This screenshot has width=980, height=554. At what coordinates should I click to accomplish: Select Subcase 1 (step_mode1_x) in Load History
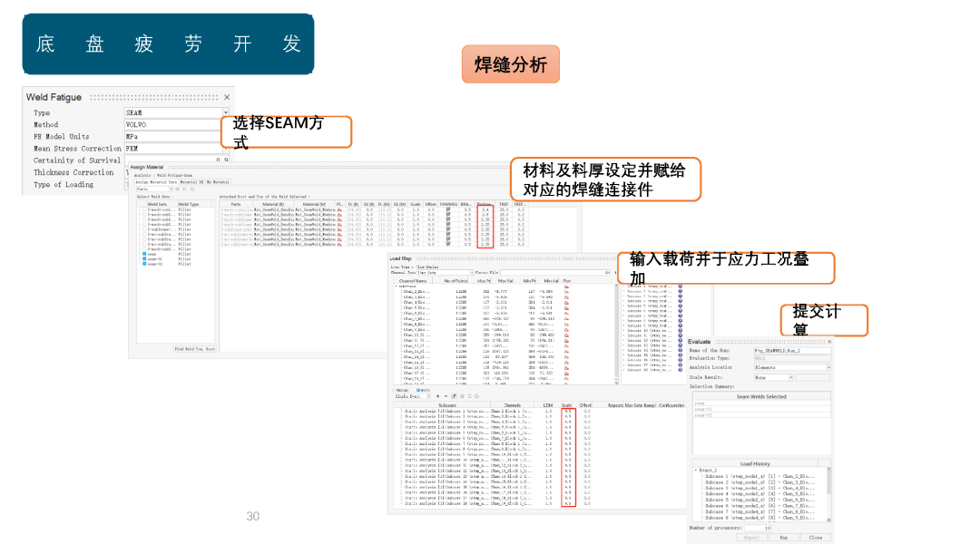[760, 477]
